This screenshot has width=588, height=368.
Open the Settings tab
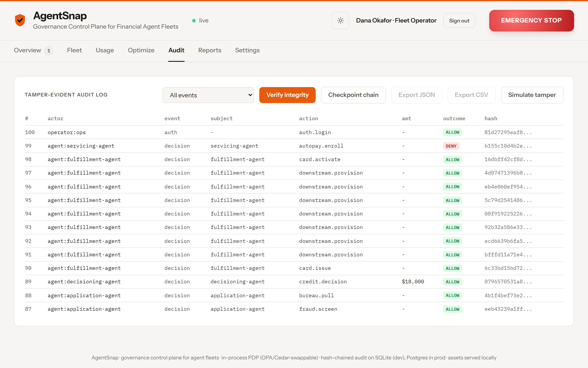coord(247,50)
